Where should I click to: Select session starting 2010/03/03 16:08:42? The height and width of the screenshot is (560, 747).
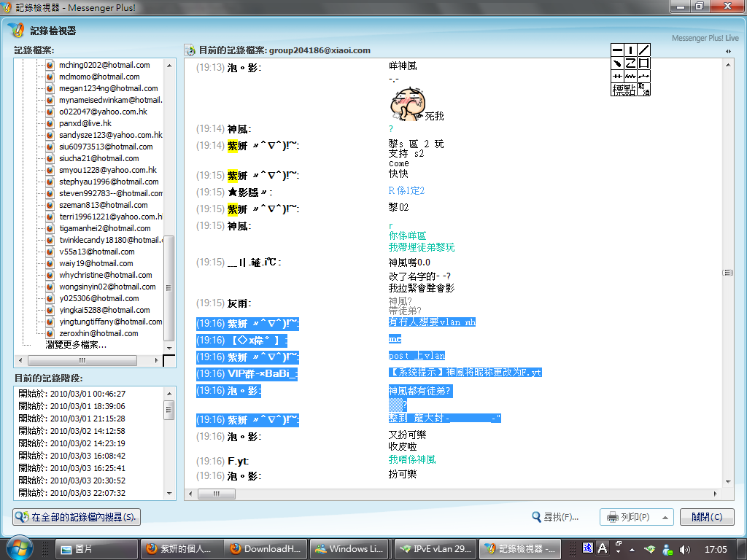click(x=72, y=456)
